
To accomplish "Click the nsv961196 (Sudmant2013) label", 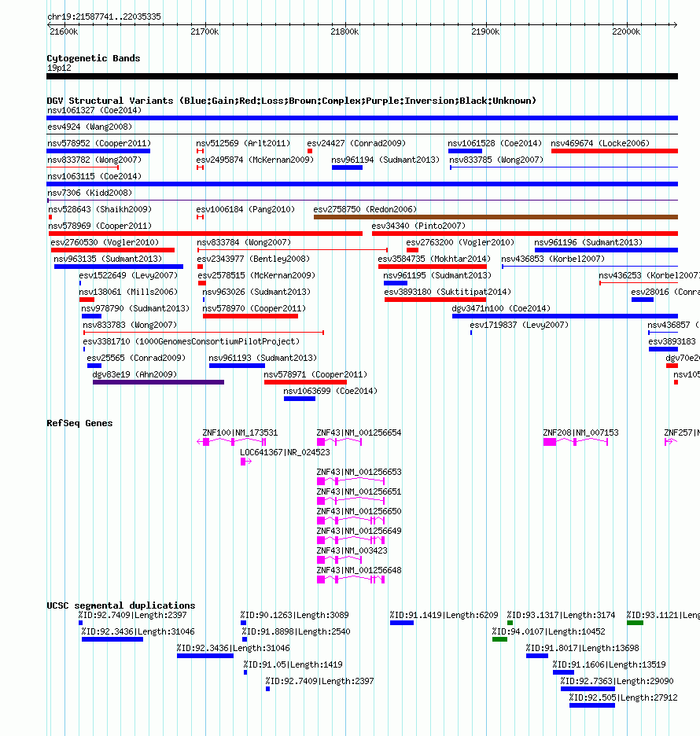I will [x=589, y=242].
